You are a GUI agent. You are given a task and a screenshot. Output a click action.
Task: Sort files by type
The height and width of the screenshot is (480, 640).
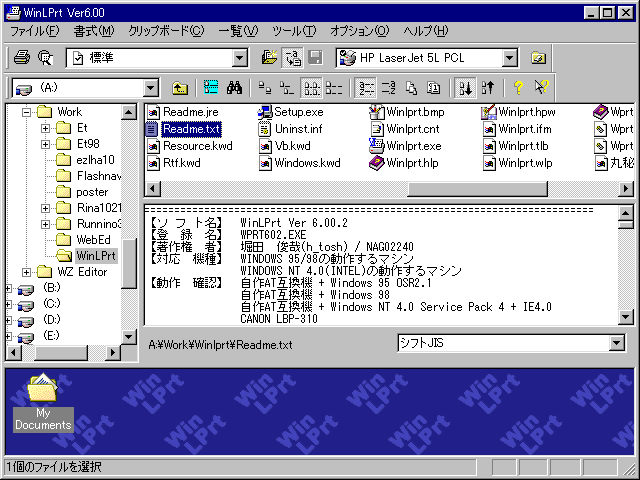(x=388, y=87)
